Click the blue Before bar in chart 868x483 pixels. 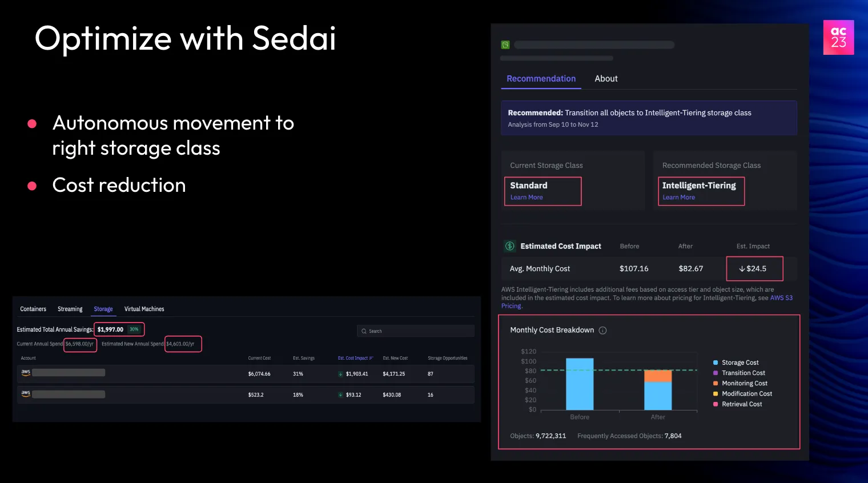coord(580,384)
